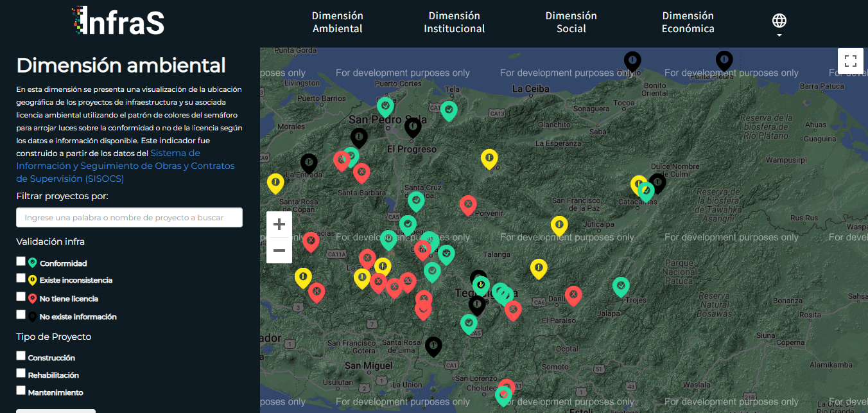Enable the Rehabilitación project type checkbox
This screenshot has height=413, width=868.
[21, 374]
